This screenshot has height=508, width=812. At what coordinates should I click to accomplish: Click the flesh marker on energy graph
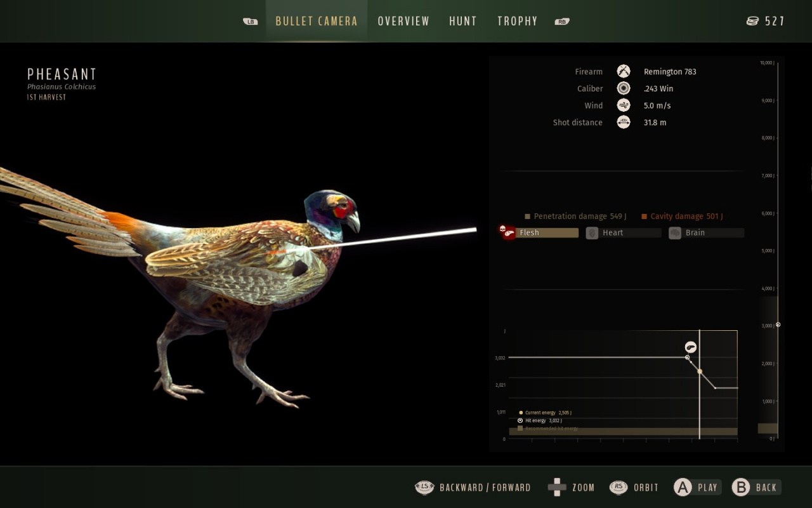click(x=691, y=347)
